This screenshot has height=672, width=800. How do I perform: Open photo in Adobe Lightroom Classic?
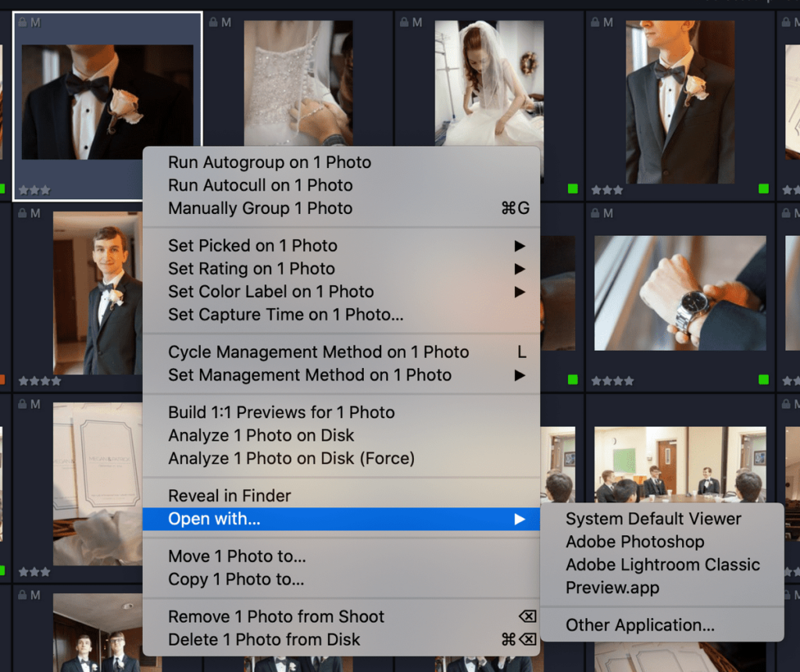click(662, 564)
